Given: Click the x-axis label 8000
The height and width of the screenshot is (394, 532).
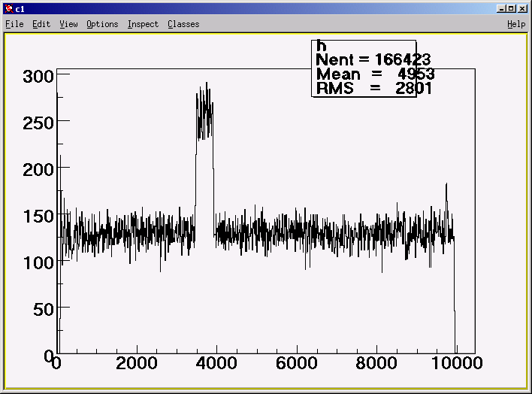Looking at the screenshot, I should point(376,363).
